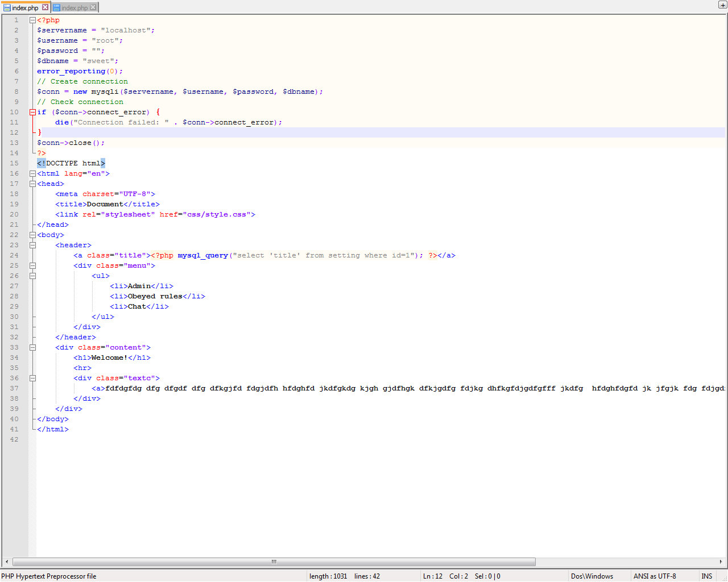Click 'PHP Hypertext Preprocessor file' in status bar
The height and width of the screenshot is (582, 728).
tap(49, 576)
